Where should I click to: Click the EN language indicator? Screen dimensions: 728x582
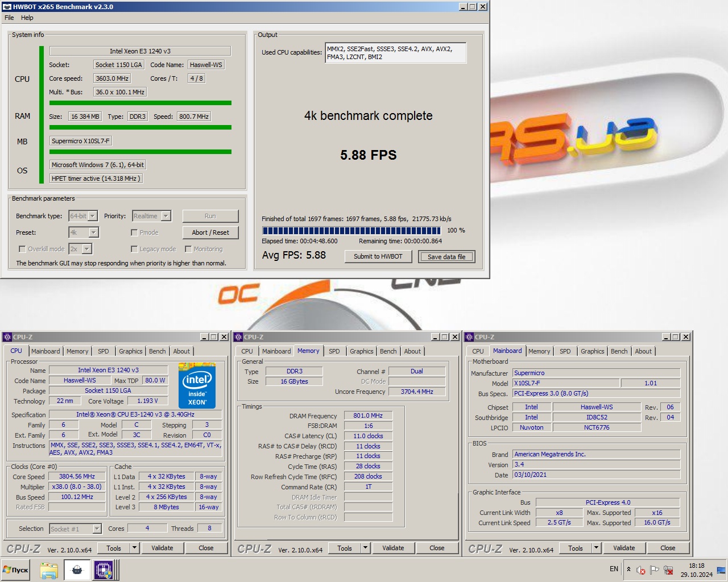click(x=614, y=569)
